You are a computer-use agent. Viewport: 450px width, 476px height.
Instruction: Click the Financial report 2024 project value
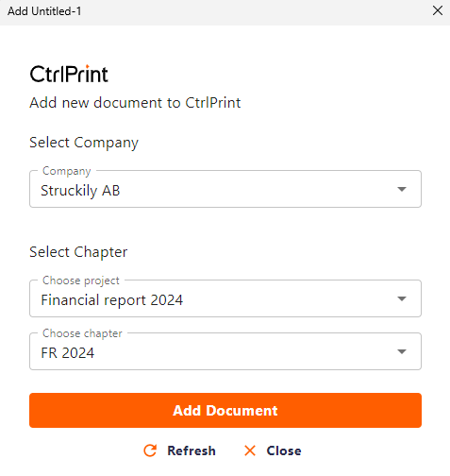tap(112, 300)
